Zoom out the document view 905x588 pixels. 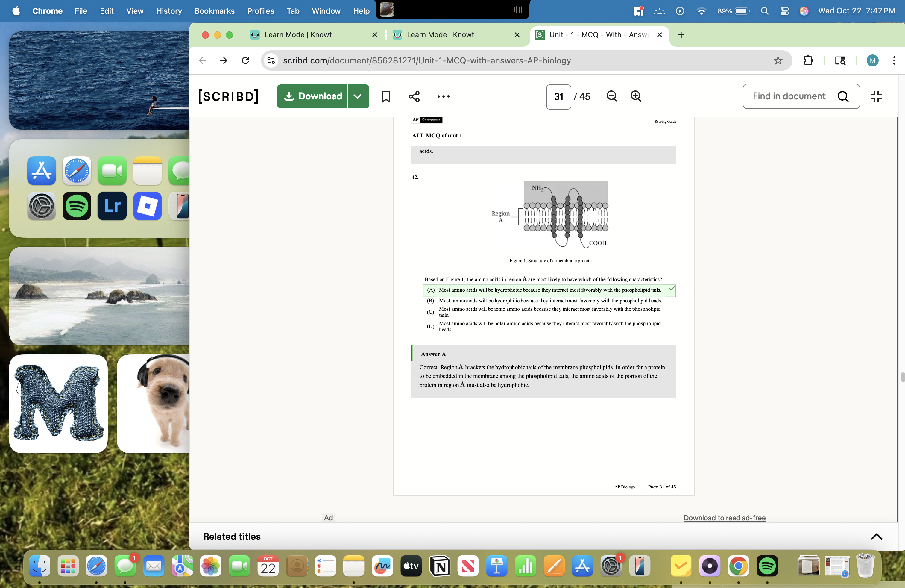tap(611, 96)
